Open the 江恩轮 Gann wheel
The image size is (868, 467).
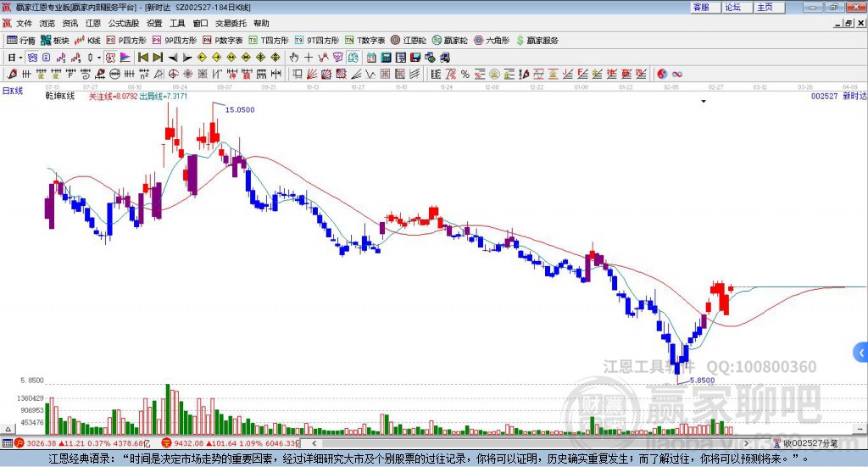click(x=409, y=41)
